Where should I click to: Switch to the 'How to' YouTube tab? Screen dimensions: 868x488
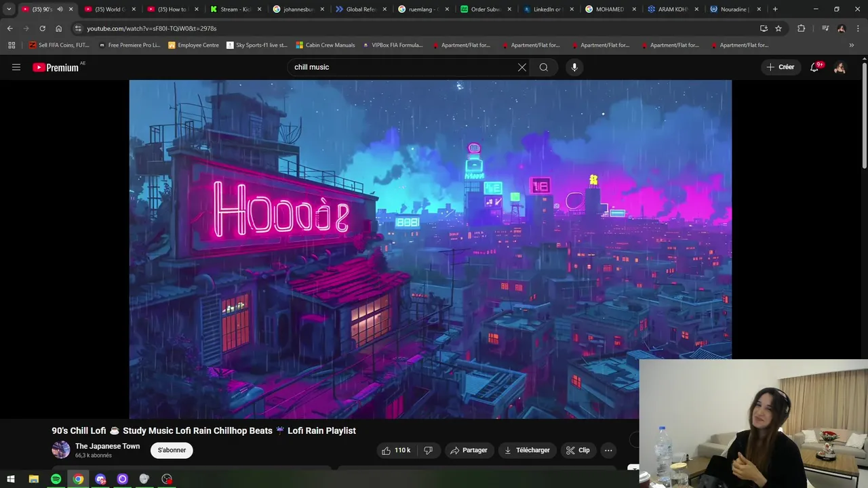click(173, 9)
